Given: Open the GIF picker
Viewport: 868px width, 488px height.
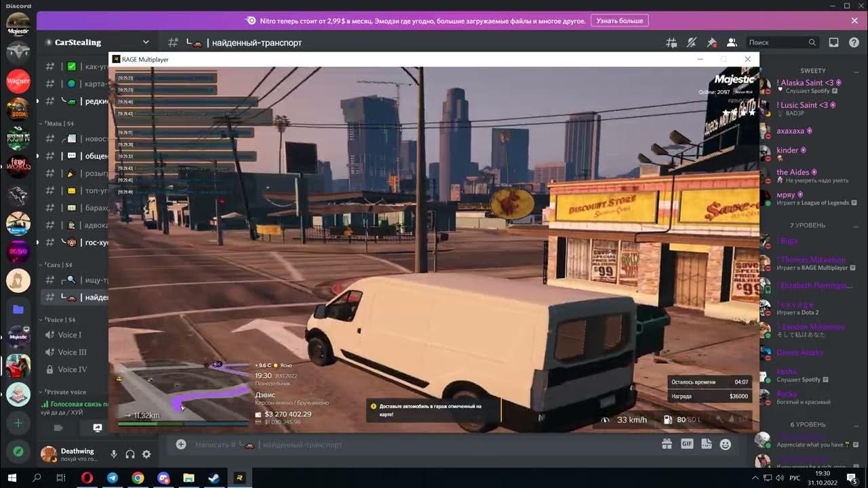Looking at the screenshot, I should pos(687,445).
